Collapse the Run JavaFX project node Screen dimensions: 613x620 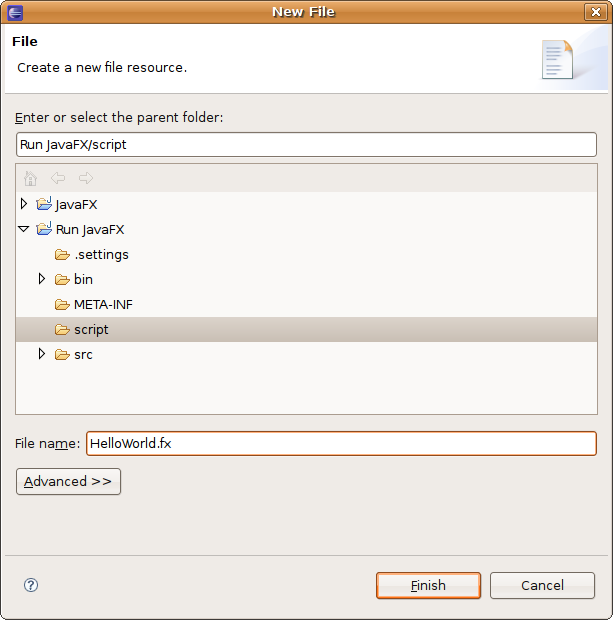(24, 229)
